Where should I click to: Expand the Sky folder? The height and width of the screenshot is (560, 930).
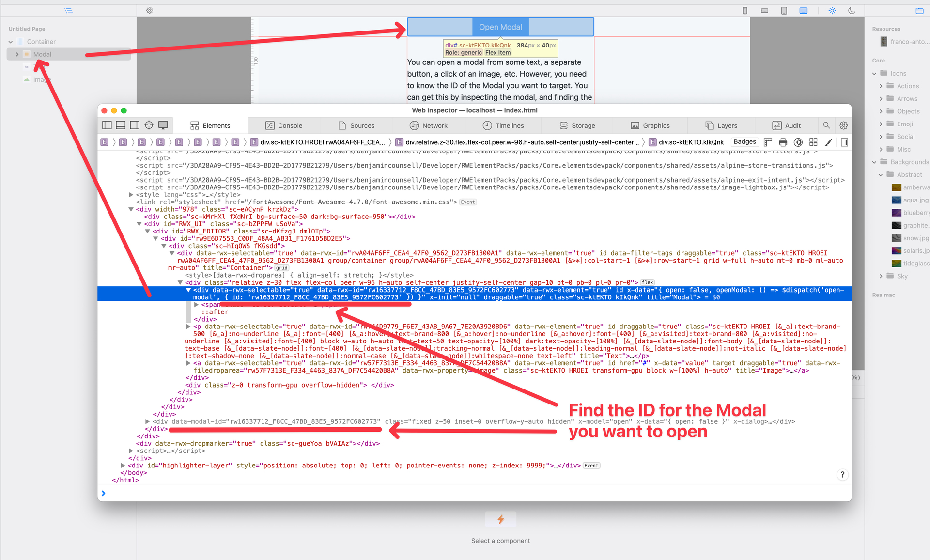pyautogui.click(x=881, y=276)
